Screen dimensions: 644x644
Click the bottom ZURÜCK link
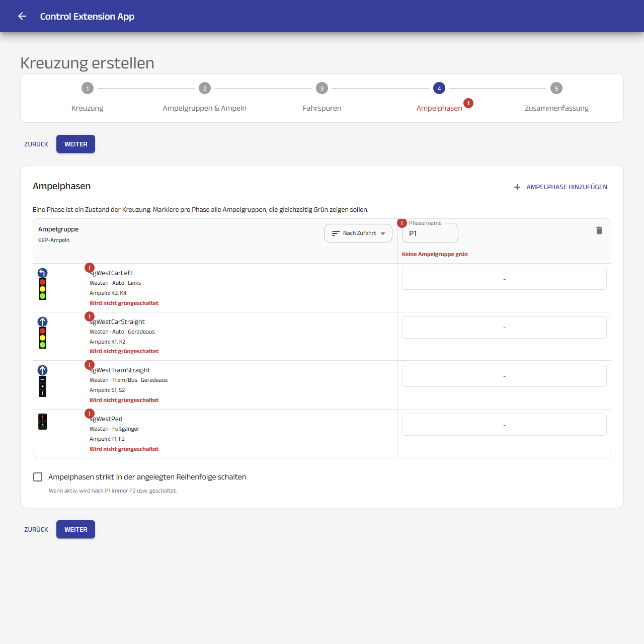pyautogui.click(x=36, y=529)
